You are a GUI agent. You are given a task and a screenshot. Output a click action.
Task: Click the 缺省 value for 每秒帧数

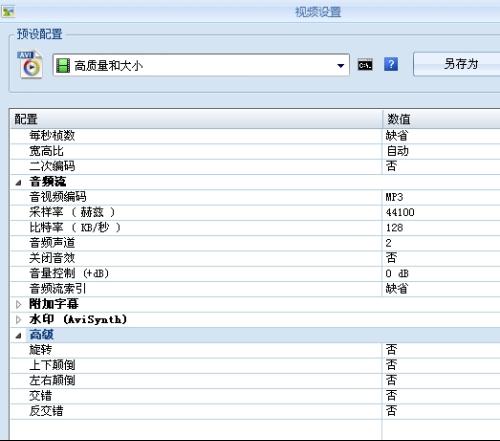(397, 136)
